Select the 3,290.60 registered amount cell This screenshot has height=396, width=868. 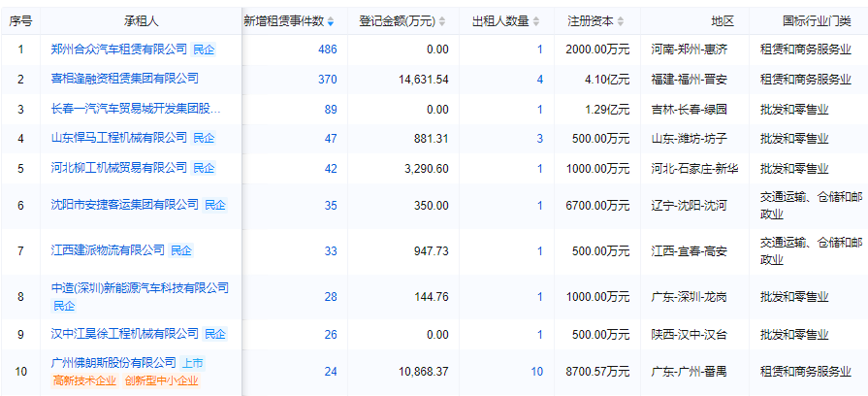tap(427, 169)
